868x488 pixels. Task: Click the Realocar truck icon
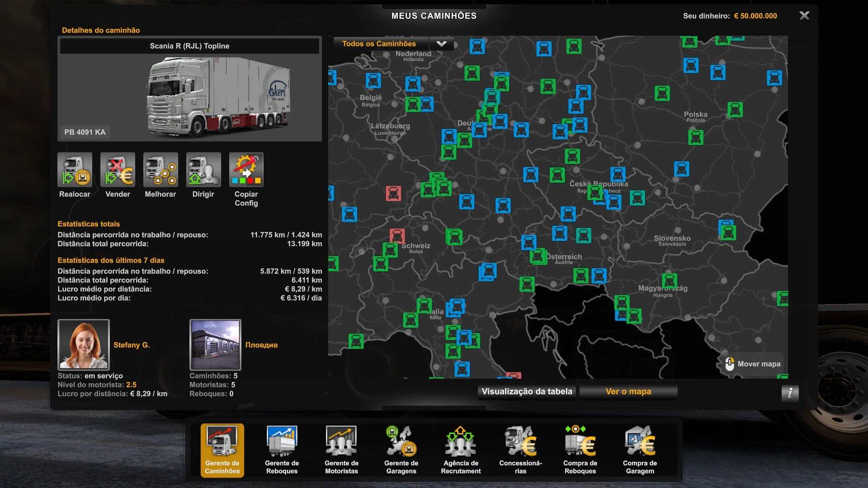point(75,170)
